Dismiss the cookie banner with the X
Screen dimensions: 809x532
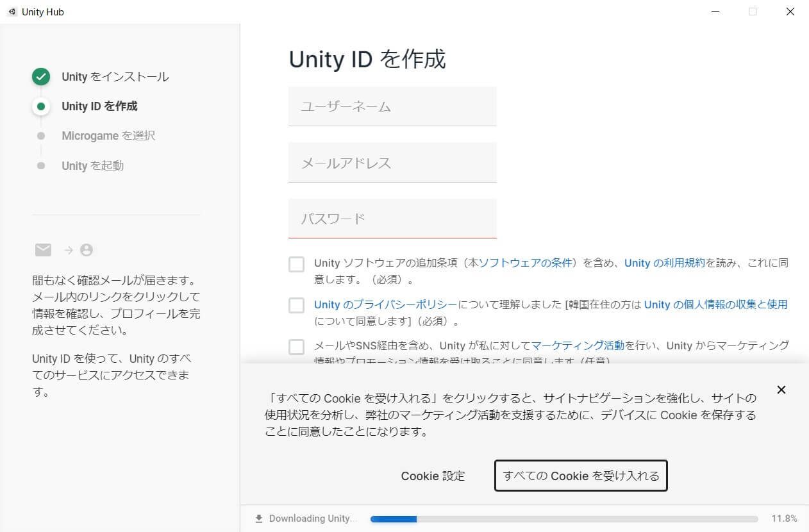point(781,390)
